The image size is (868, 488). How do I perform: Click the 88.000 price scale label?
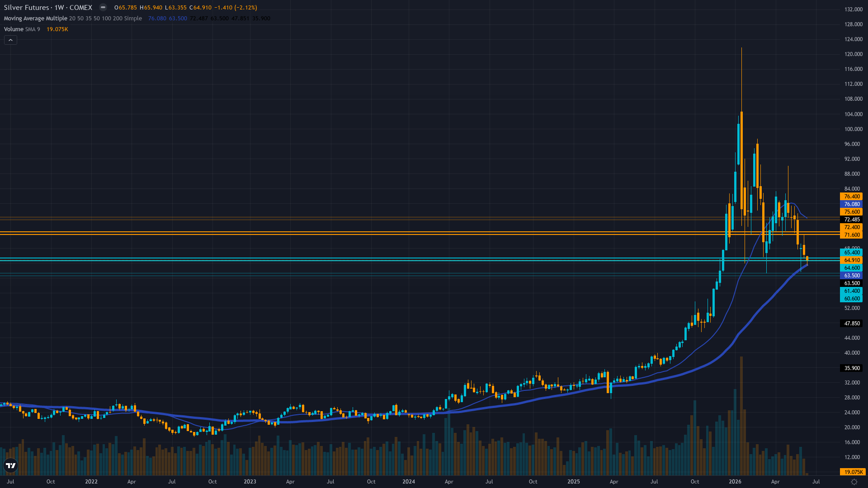click(852, 174)
